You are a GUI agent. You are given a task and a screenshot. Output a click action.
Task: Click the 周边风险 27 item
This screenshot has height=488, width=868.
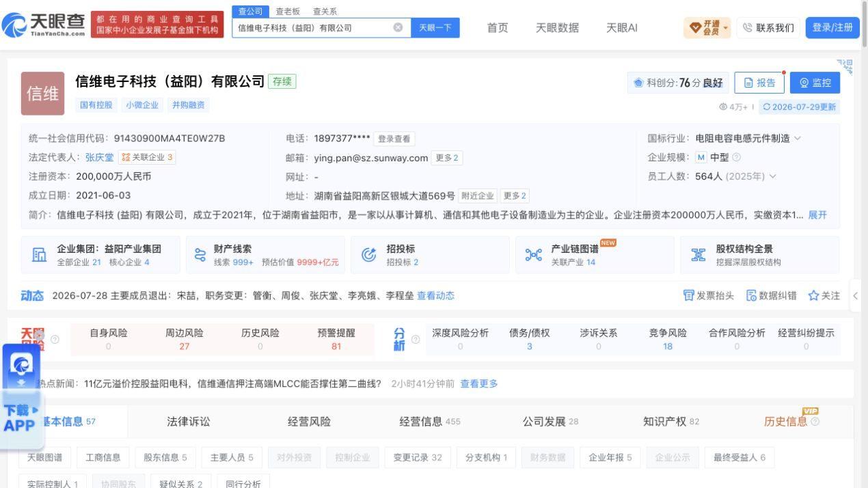click(185, 339)
